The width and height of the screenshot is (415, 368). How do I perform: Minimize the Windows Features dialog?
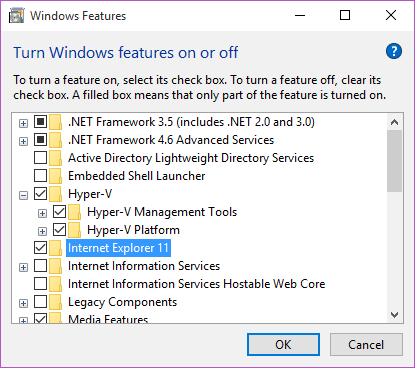click(300, 15)
